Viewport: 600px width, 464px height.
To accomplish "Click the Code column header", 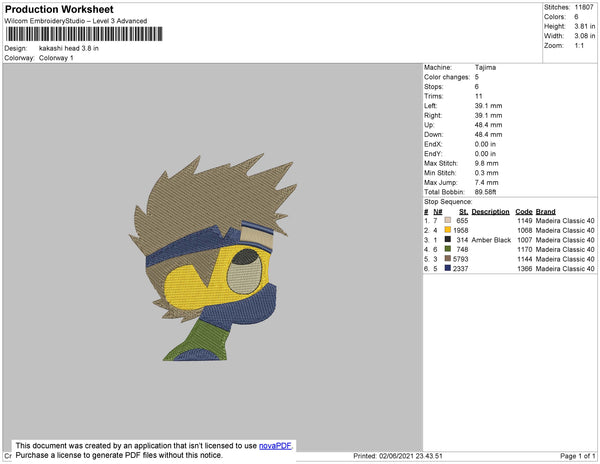I will pos(523,212).
